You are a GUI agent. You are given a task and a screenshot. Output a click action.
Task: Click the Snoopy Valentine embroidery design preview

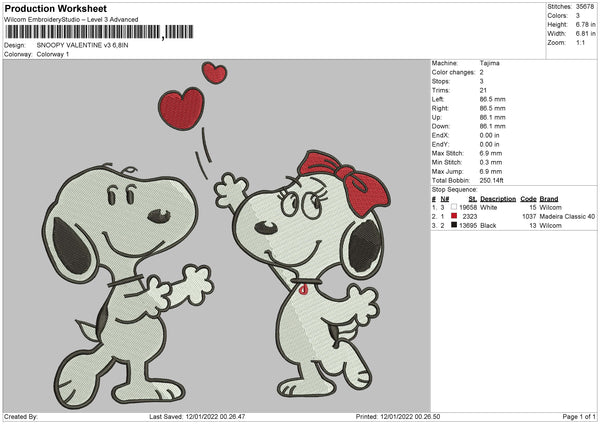pos(217,236)
